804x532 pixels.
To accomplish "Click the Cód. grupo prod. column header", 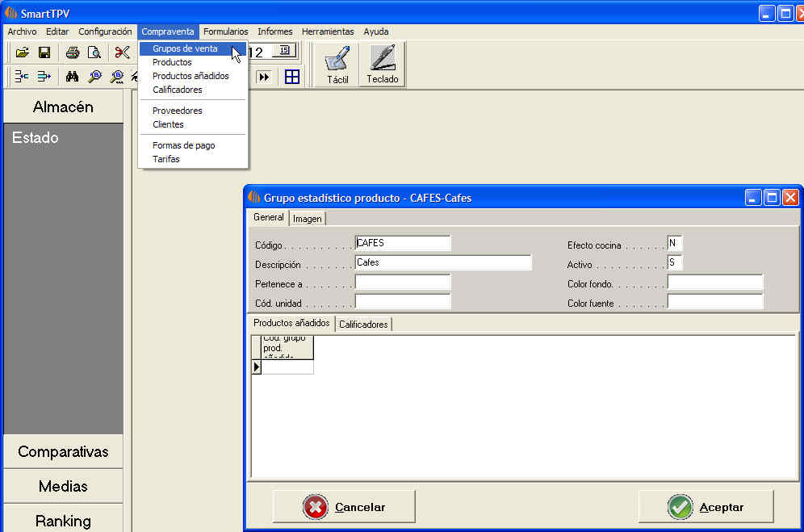I will pyautogui.click(x=287, y=347).
